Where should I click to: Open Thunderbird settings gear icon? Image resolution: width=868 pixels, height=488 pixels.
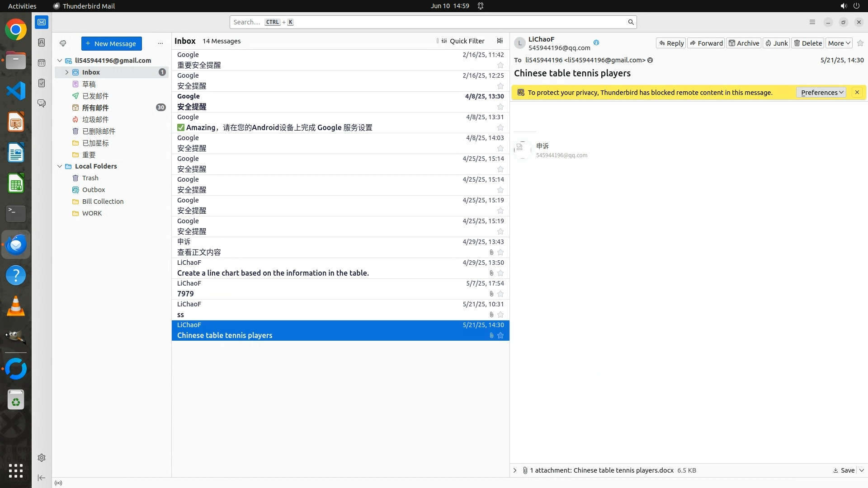coord(42,458)
